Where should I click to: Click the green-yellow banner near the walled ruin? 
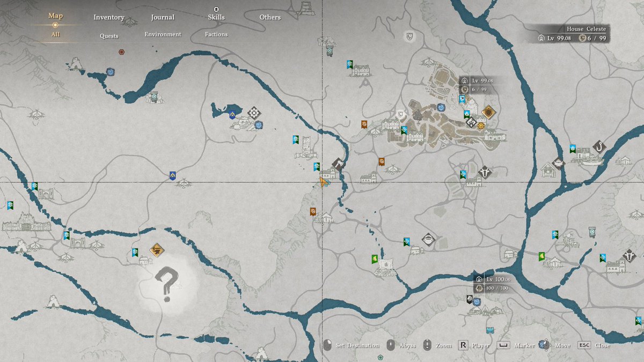click(x=375, y=259)
